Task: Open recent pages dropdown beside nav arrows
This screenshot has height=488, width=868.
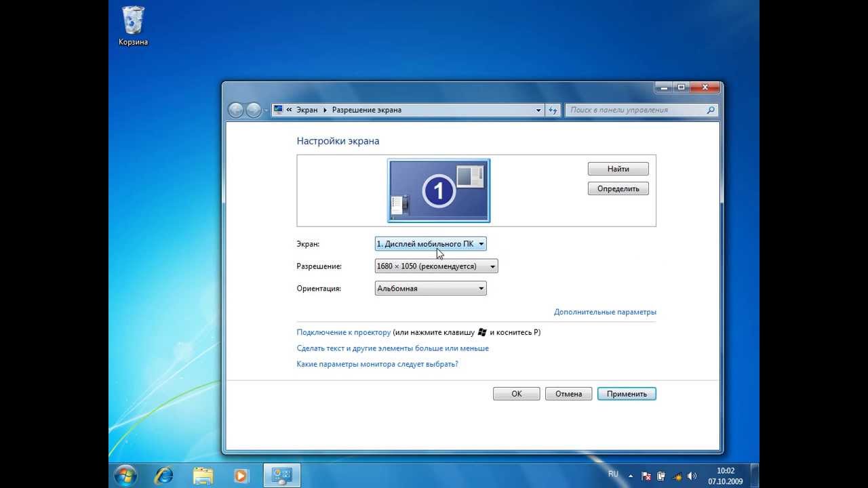Action: [x=266, y=110]
